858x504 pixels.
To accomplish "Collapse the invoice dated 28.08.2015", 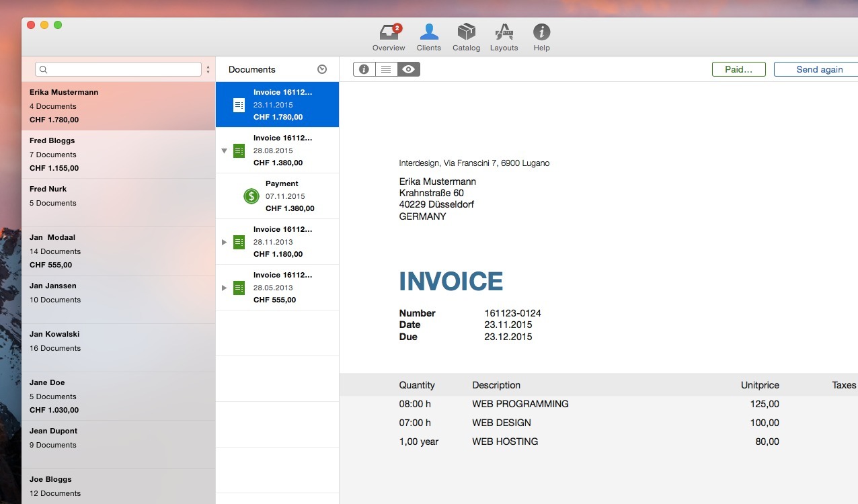I will (x=225, y=151).
